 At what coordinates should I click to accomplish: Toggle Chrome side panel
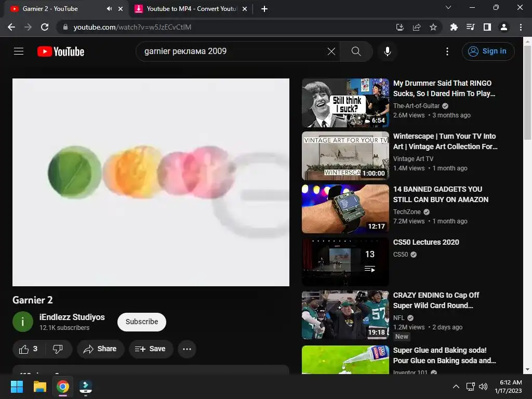[487, 27]
